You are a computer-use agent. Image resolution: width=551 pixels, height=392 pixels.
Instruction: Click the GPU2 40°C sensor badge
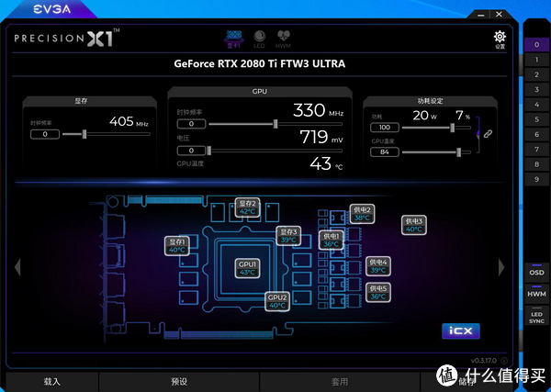tap(277, 301)
